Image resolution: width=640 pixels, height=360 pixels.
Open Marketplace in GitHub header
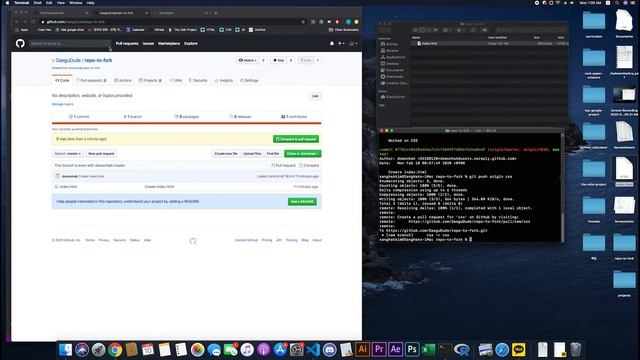coord(169,43)
